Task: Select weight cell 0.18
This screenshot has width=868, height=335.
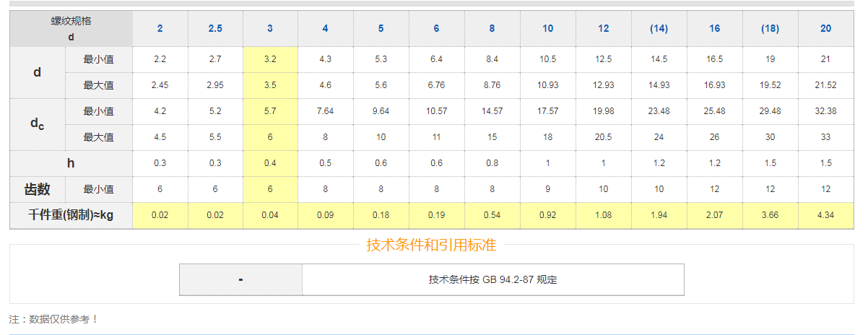Action: click(381, 215)
